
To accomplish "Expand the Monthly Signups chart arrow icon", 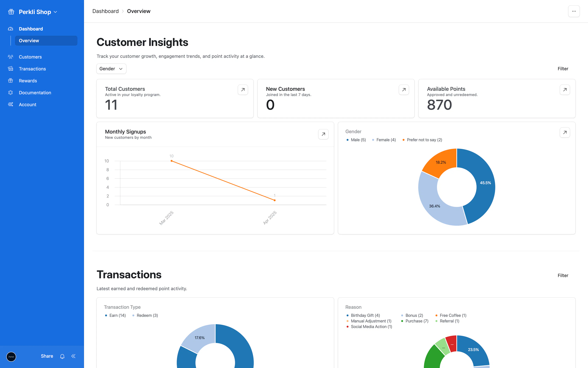I will coord(323,134).
